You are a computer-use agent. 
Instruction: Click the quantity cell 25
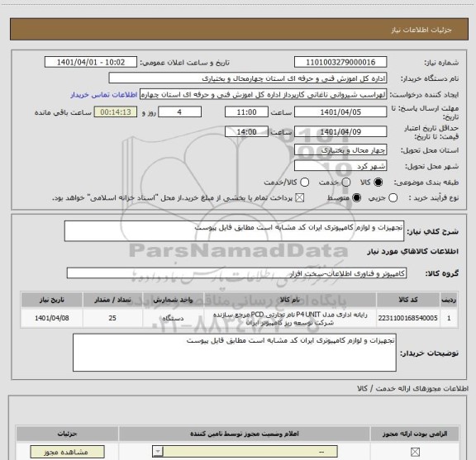coord(112,318)
